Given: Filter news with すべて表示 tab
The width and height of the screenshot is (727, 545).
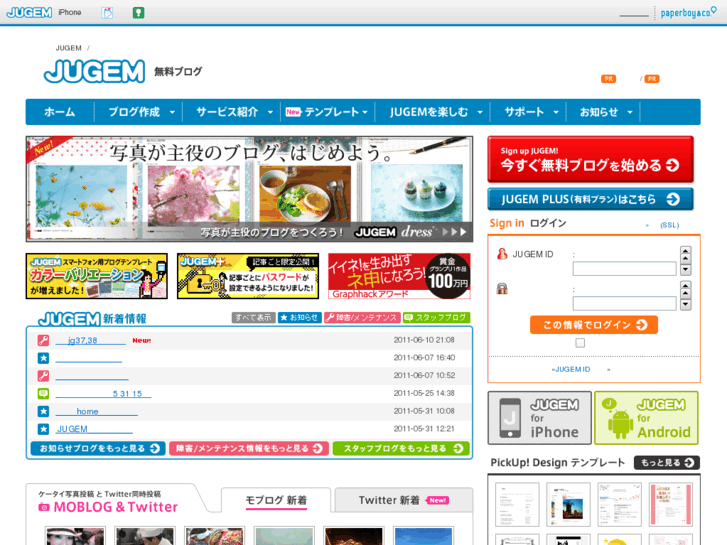Looking at the screenshot, I should click(x=253, y=318).
